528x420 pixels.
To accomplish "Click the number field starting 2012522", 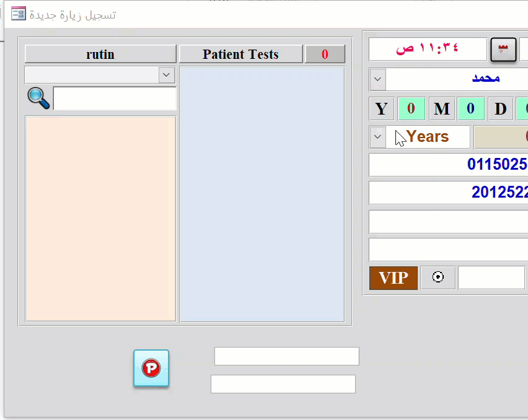I will pos(449,193).
